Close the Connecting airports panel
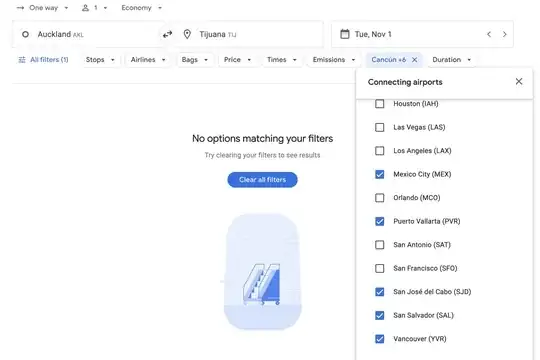The width and height of the screenshot is (540, 360). click(519, 81)
